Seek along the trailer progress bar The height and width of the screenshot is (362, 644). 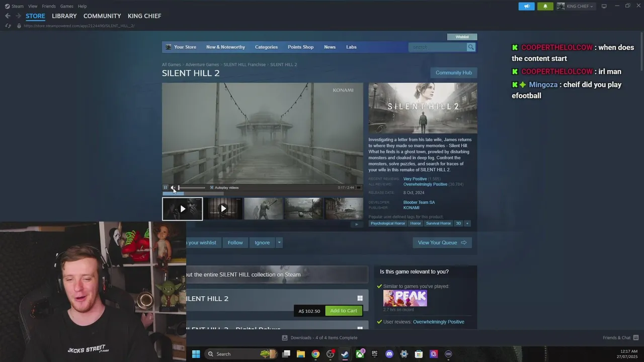pos(262,193)
